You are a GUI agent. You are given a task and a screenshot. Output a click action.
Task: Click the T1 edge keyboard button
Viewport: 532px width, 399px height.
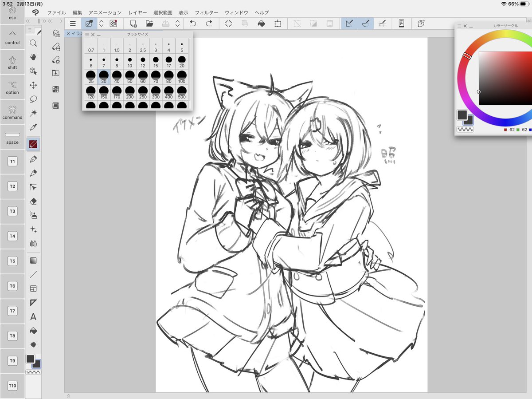coord(12,162)
